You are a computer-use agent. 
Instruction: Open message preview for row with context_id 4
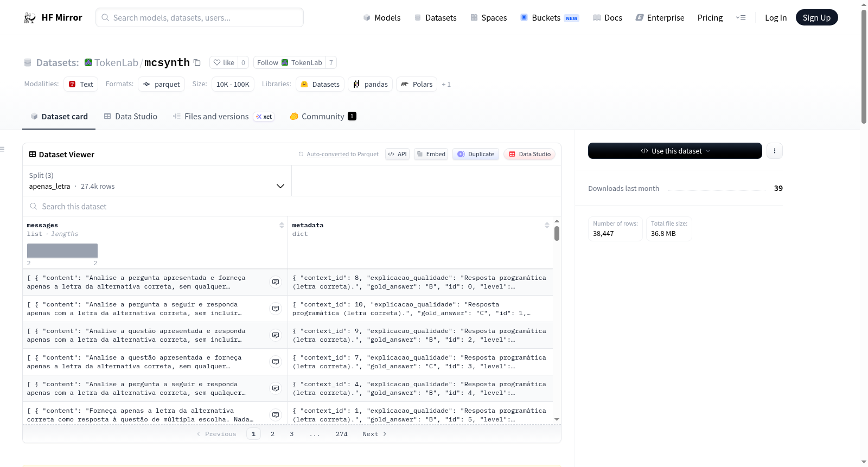click(276, 388)
